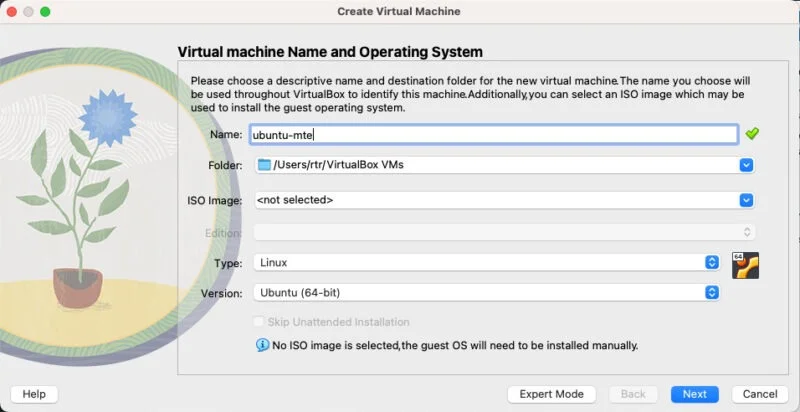This screenshot has height=412, width=800.
Task: Toggle Skip Unattended Installation checkbox
Action: coord(259,322)
